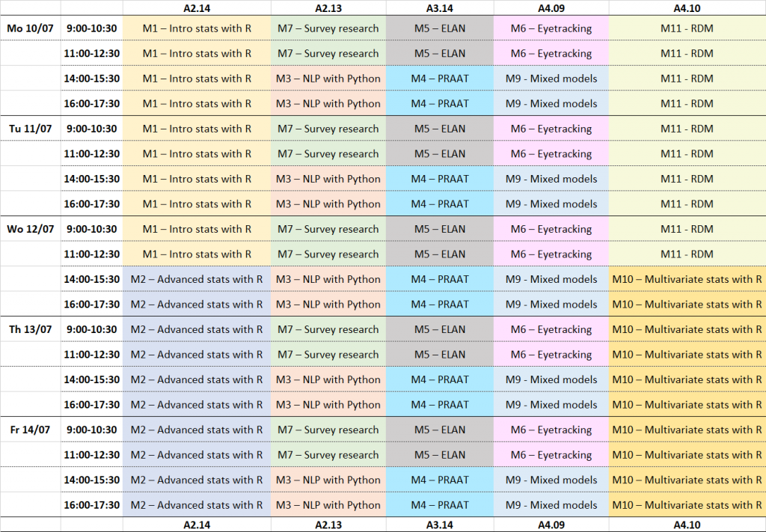The image size is (766, 532).
Task: Click M9 Mixed models cell Friday 16:00
Action: (551, 504)
